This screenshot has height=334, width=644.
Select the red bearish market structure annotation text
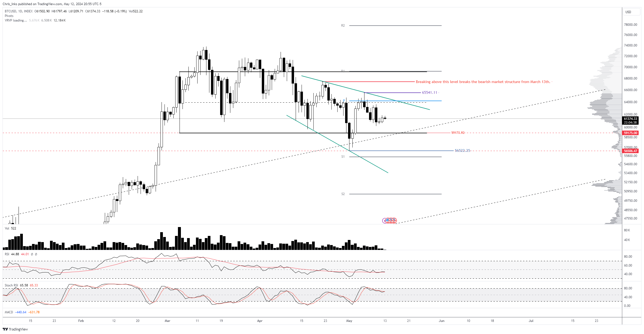point(483,82)
